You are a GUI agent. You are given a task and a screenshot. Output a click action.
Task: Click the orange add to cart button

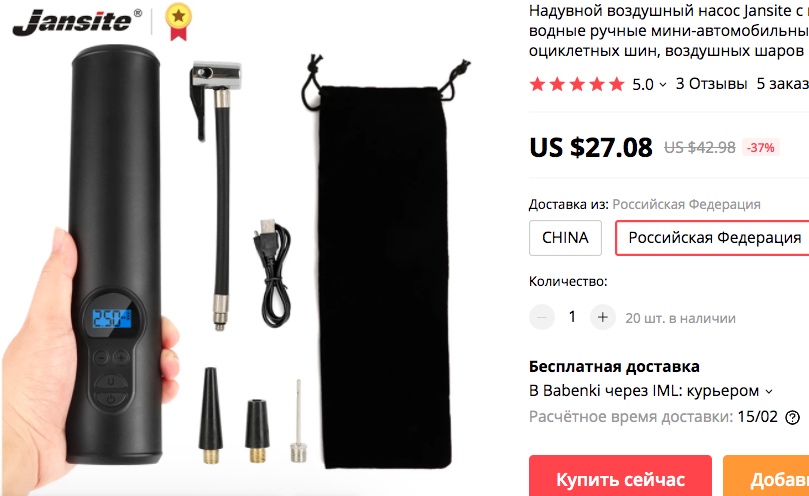pyautogui.click(x=766, y=476)
